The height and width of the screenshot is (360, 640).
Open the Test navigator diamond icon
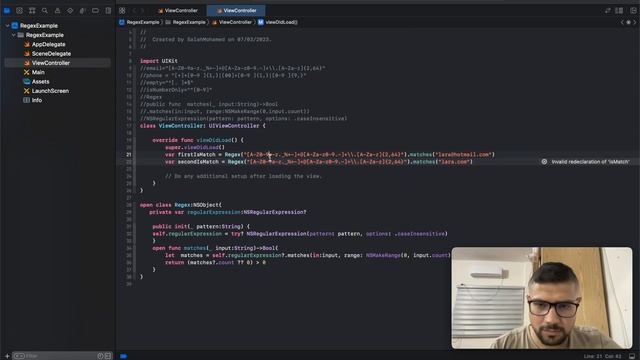(70, 11)
